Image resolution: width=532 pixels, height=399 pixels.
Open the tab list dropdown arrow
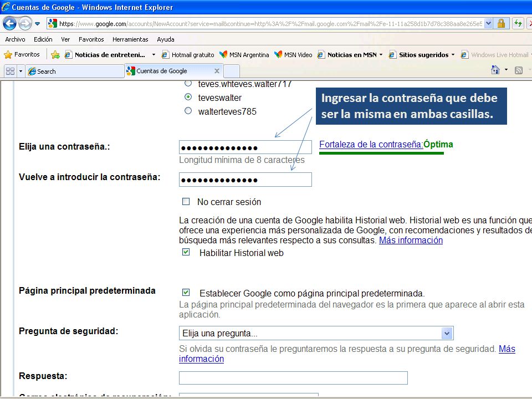coord(21,71)
